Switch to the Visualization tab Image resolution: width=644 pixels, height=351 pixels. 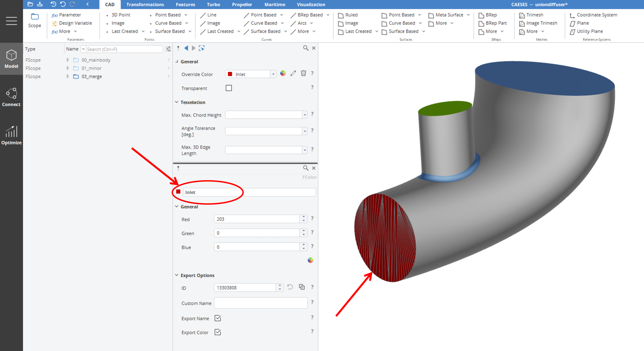[311, 5]
